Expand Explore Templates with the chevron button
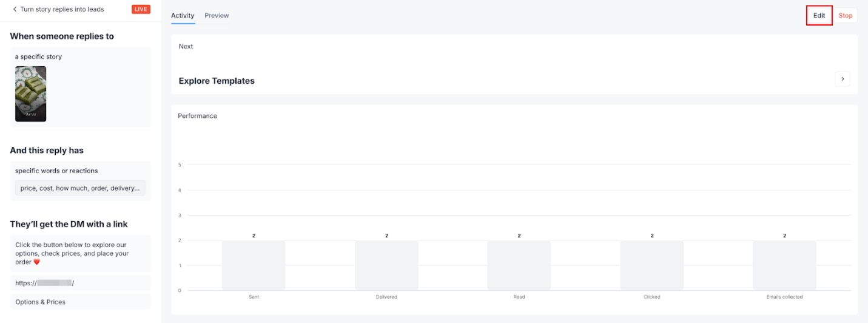The height and width of the screenshot is (323, 868). (842, 79)
